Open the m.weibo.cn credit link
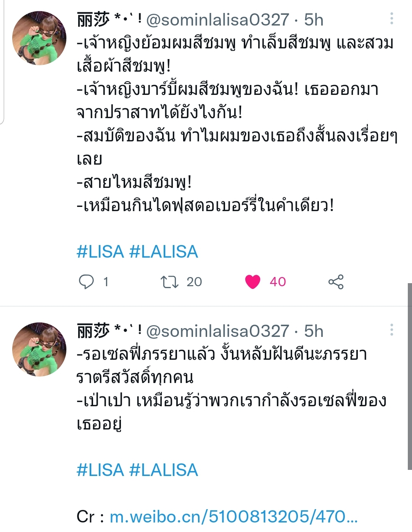The image size is (412, 532). pos(233,517)
